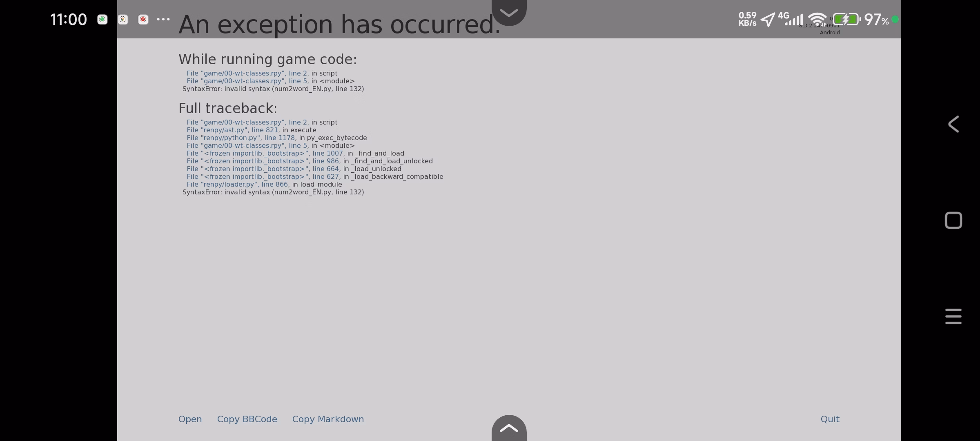Open the recent apps menu icon
This screenshot has width=980, height=441.
tap(953, 316)
